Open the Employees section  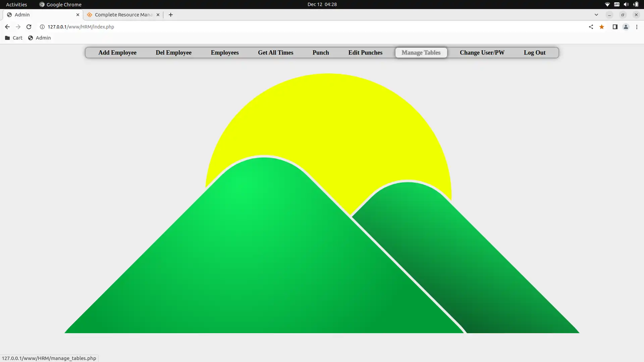coord(225,53)
